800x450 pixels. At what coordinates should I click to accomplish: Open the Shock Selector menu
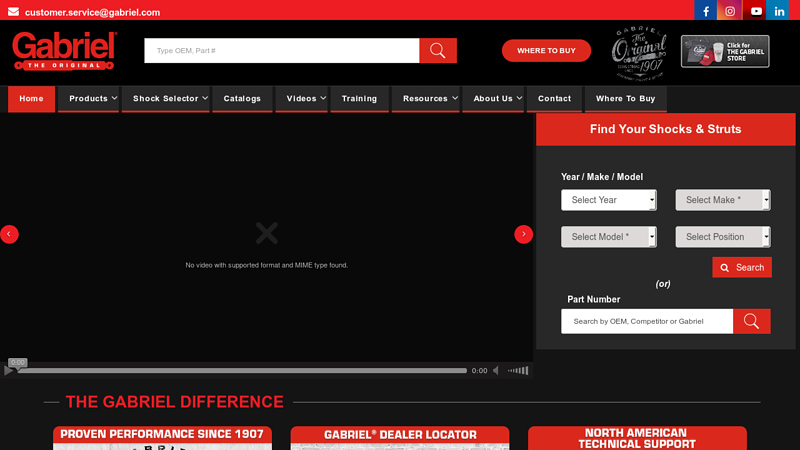coord(166,98)
